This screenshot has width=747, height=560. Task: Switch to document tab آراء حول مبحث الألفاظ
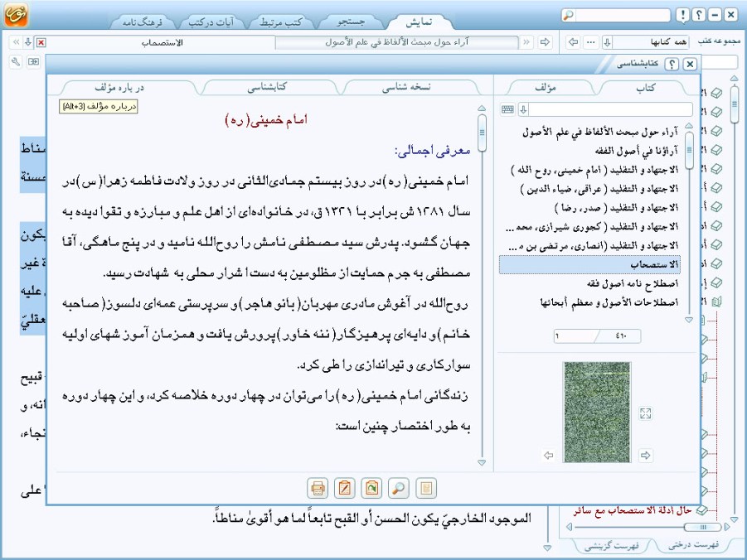point(397,42)
